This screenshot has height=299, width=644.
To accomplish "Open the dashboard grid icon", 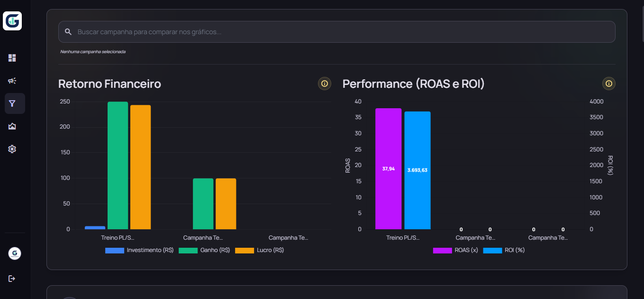I will (12, 58).
